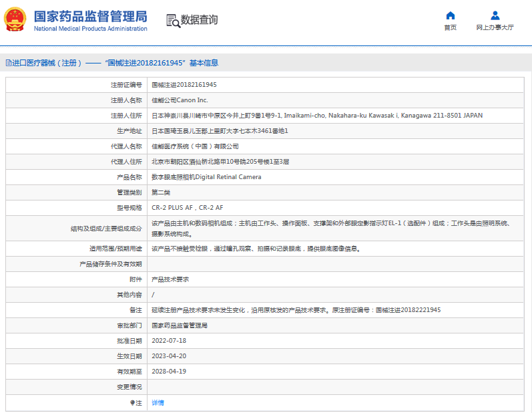Click the 其他内容 row label

129,295
